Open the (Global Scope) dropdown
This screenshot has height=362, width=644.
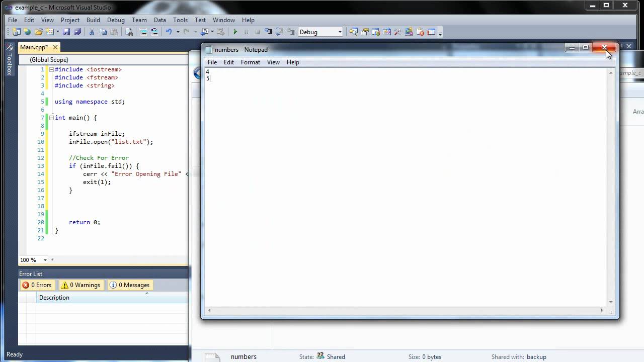tap(104, 59)
